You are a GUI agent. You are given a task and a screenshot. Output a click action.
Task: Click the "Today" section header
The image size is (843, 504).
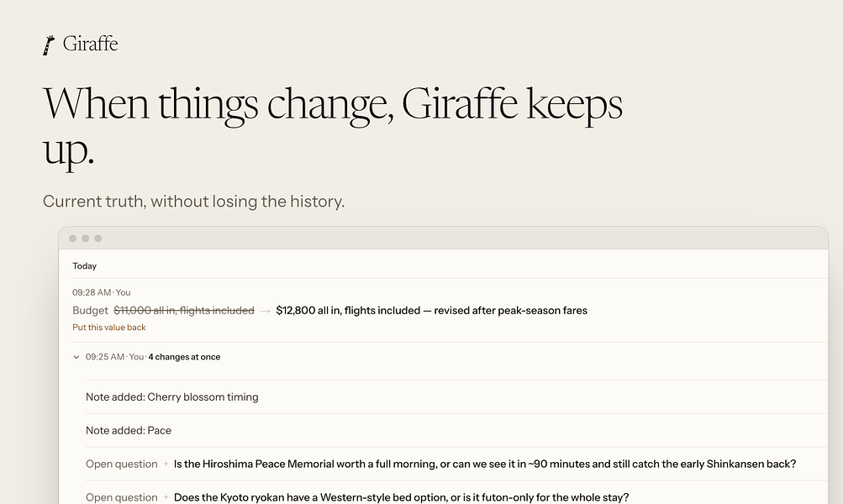pos(84,266)
